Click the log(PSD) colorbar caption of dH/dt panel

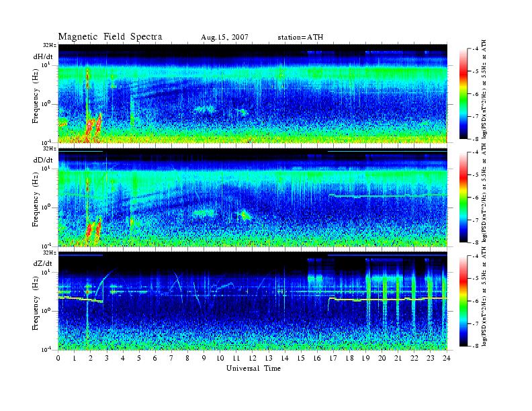485,89
